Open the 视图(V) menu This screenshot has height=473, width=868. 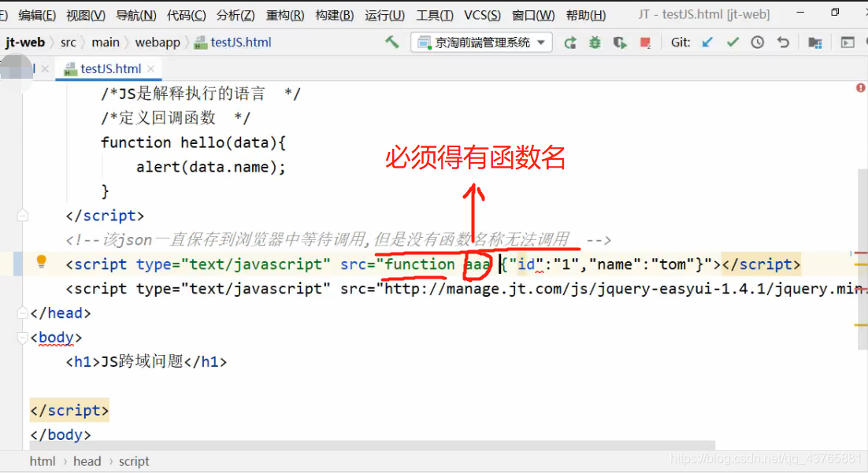86,15
